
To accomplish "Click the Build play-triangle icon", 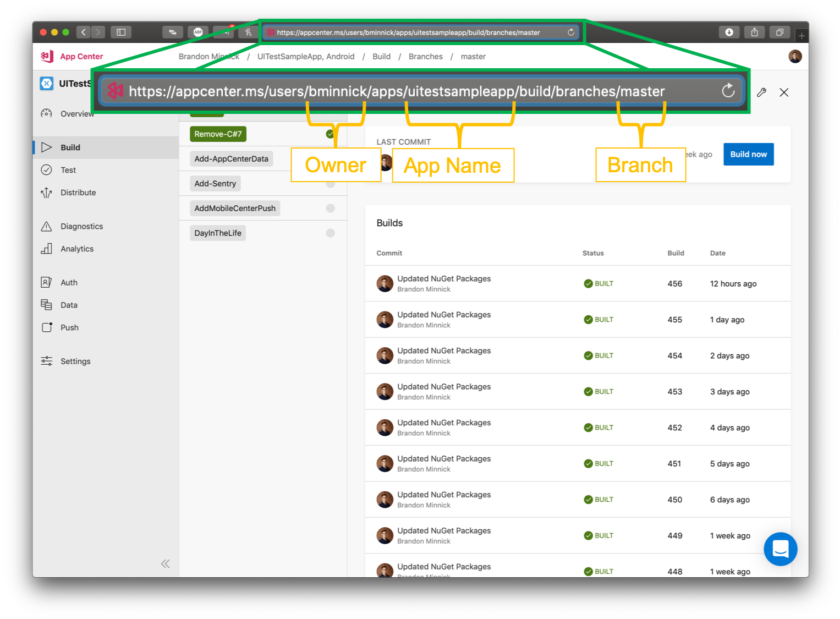I will tap(47, 147).
